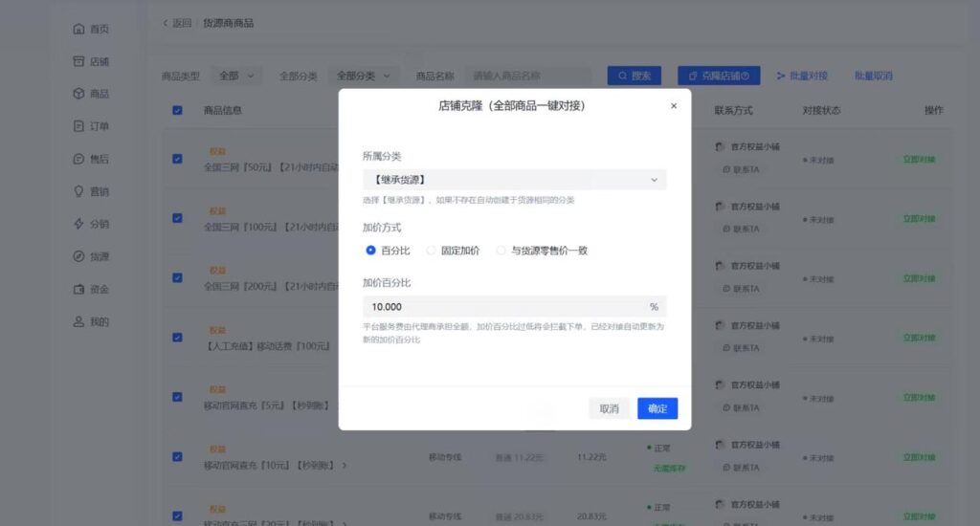Open the 全部分类 category dropdown
The width and height of the screenshot is (980, 526).
(x=363, y=76)
